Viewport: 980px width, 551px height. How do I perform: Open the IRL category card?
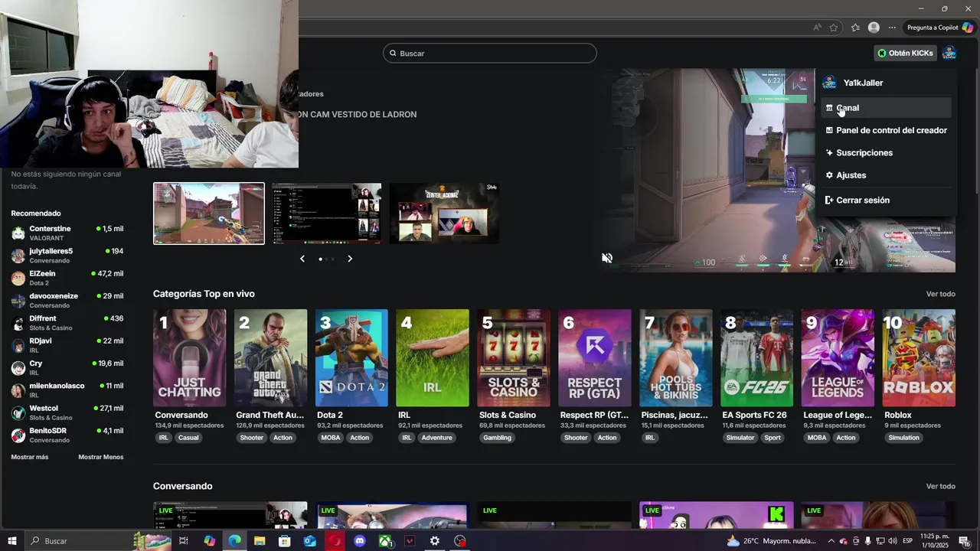pos(433,358)
